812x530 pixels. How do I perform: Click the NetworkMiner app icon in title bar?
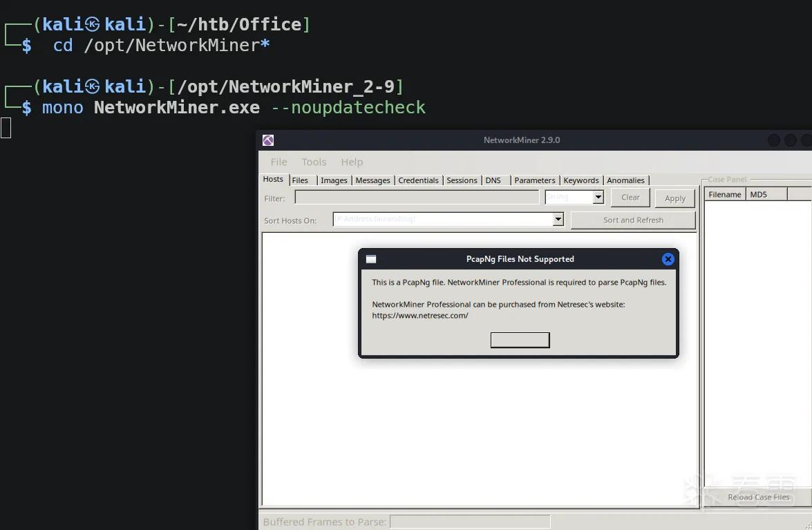pyautogui.click(x=267, y=140)
